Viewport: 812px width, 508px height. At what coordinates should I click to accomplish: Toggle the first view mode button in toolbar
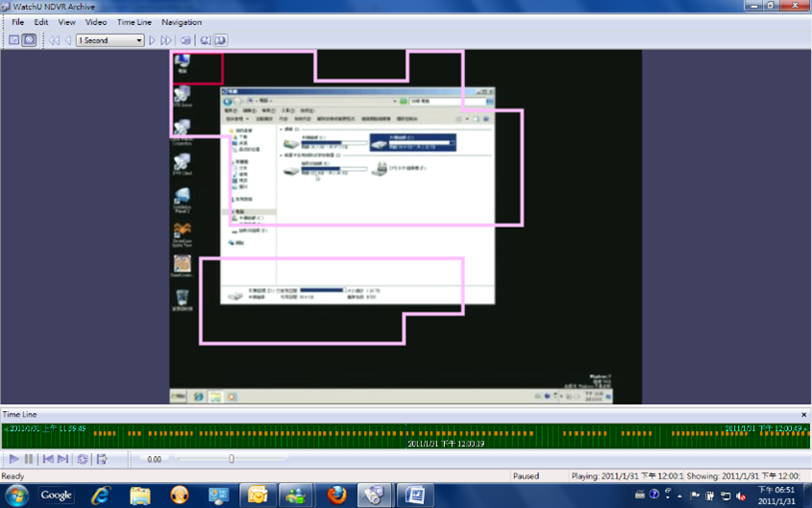coord(14,40)
